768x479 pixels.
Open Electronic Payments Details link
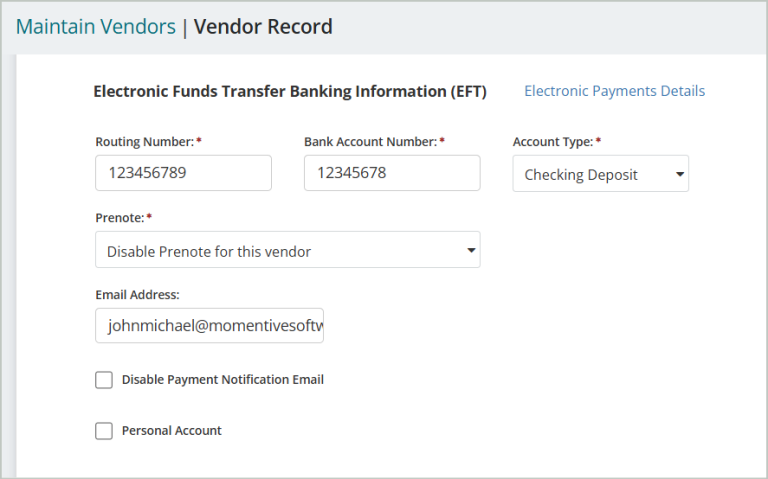pos(615,91)
